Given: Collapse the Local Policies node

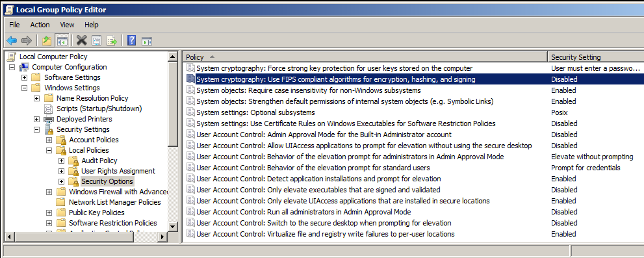Looking at the screenshot, I should [x=49, y=150].
